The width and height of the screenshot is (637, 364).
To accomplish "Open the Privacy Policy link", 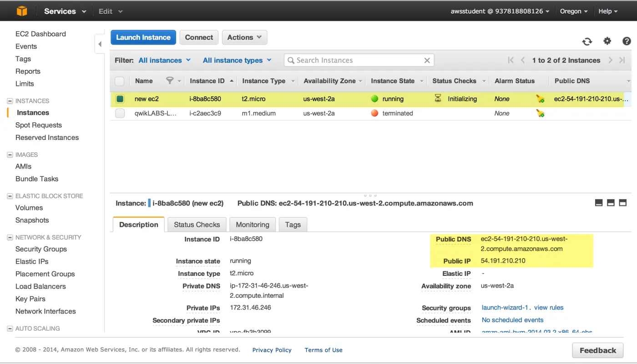I will coord(272,350).
